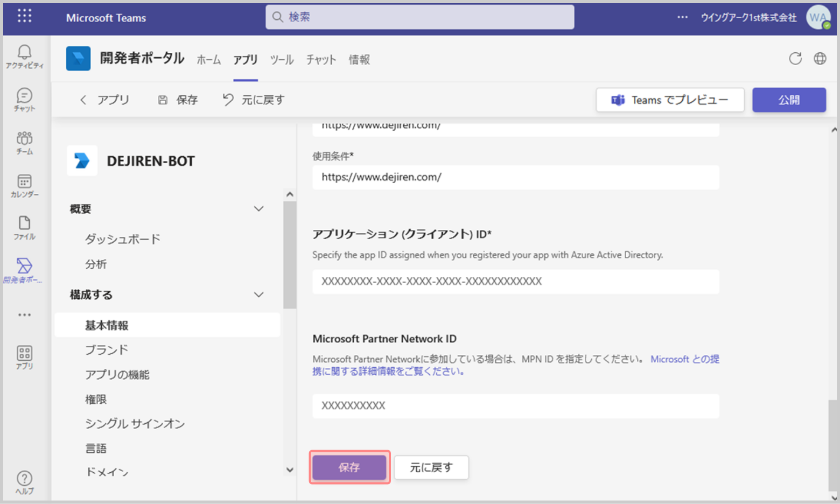840x504 pixels.
Task: Click the Application (client) ID input field
Action: 515,282
